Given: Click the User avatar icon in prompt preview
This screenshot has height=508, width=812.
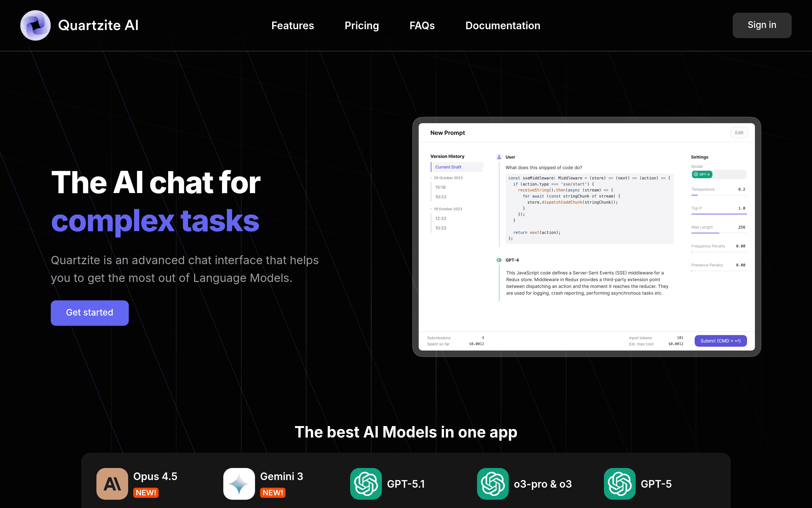Looking at the screenshot, I should (499, 157).
